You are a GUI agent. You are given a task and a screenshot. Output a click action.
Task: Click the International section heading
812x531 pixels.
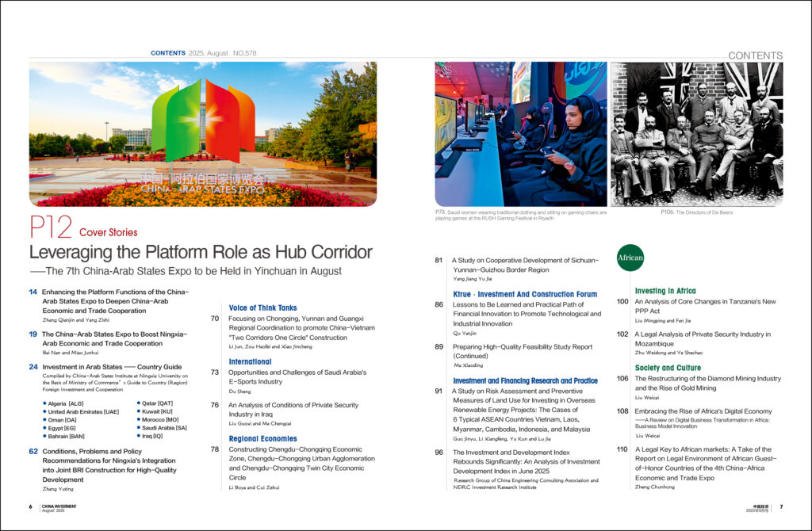coord(250,361)
